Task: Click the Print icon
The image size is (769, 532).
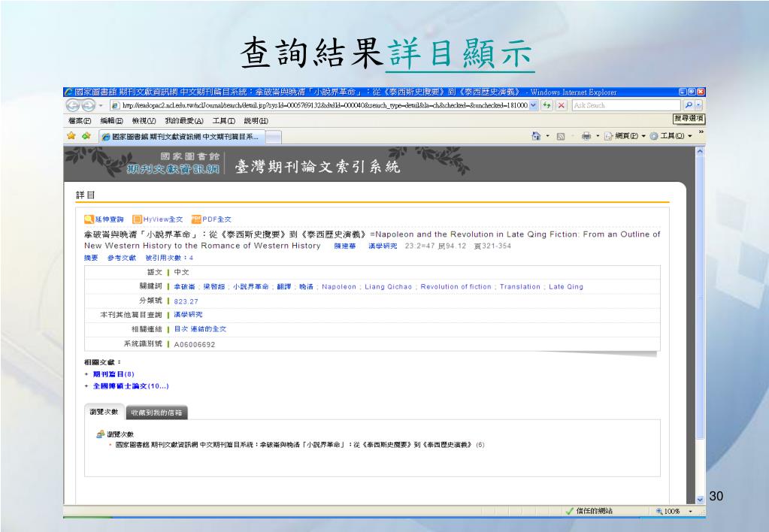Action: pos(586,136)
